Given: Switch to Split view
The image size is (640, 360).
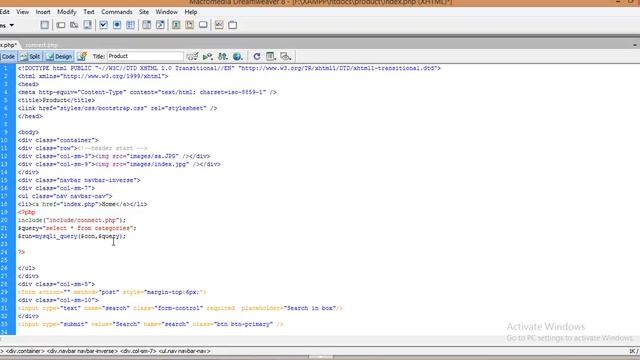Looking at the screenshot, I should pyautogui.click(x=31, y=56).
